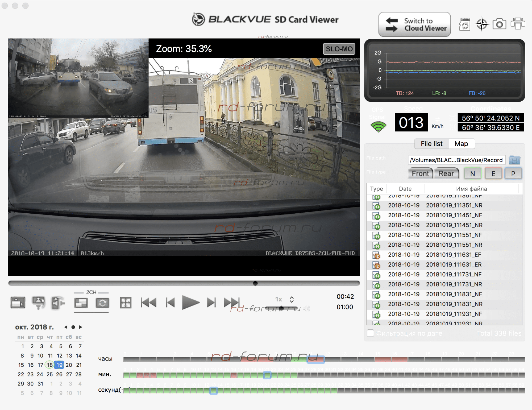Click the SD card refresh icon

pos(464,24)
